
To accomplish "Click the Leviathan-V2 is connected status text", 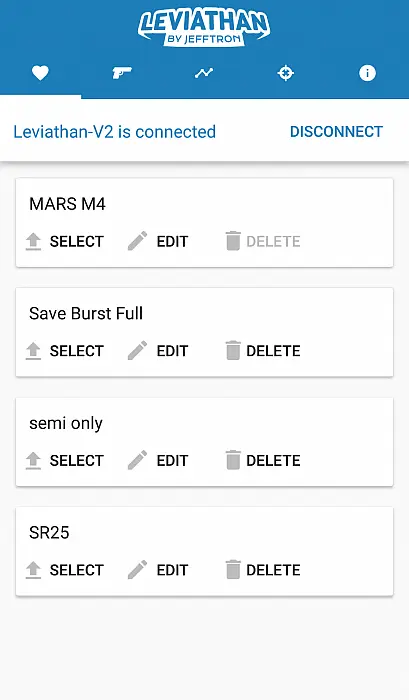I will (x=115, y=132).
